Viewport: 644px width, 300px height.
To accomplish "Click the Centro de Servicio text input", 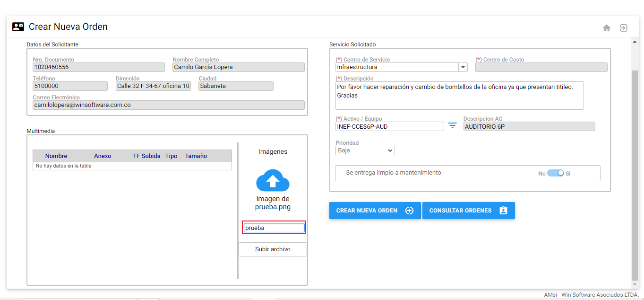I will click(397, 67).
